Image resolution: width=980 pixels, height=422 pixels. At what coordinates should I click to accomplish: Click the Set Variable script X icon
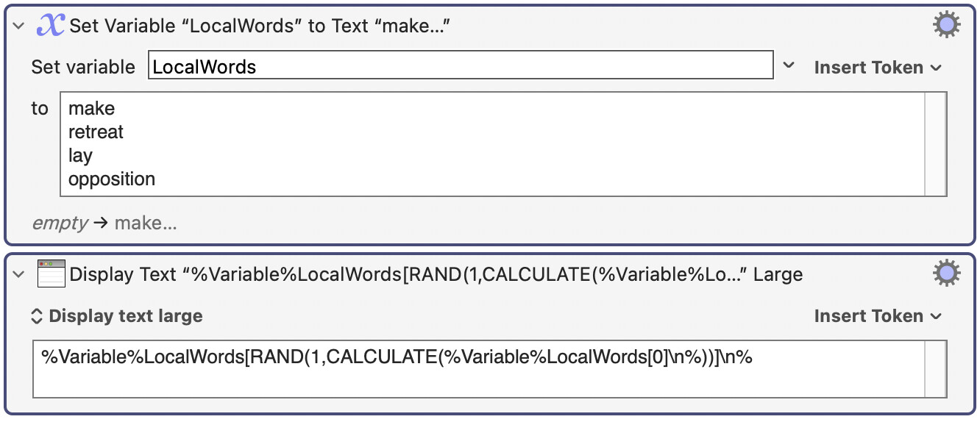click(x=51, y=26)
